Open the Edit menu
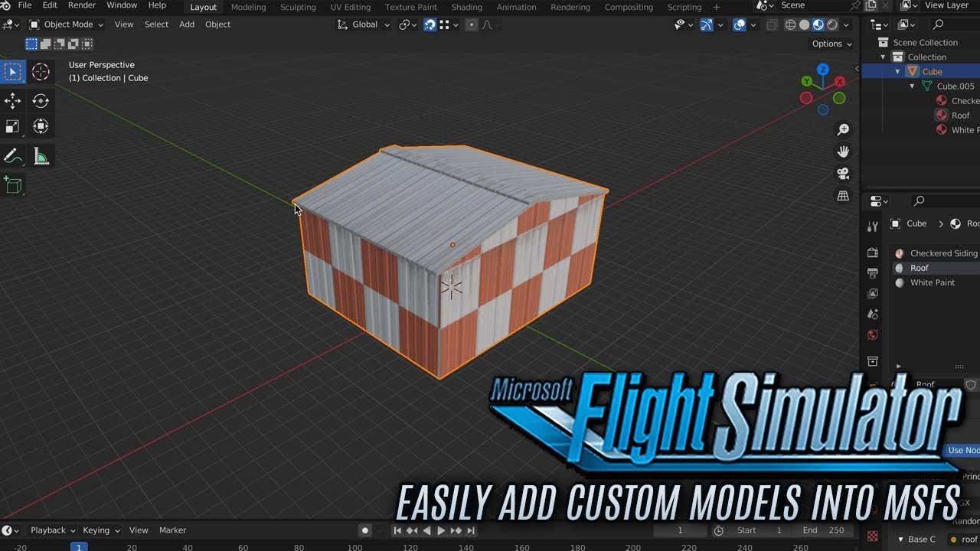 pyautogui.click(x=50, y=5)
